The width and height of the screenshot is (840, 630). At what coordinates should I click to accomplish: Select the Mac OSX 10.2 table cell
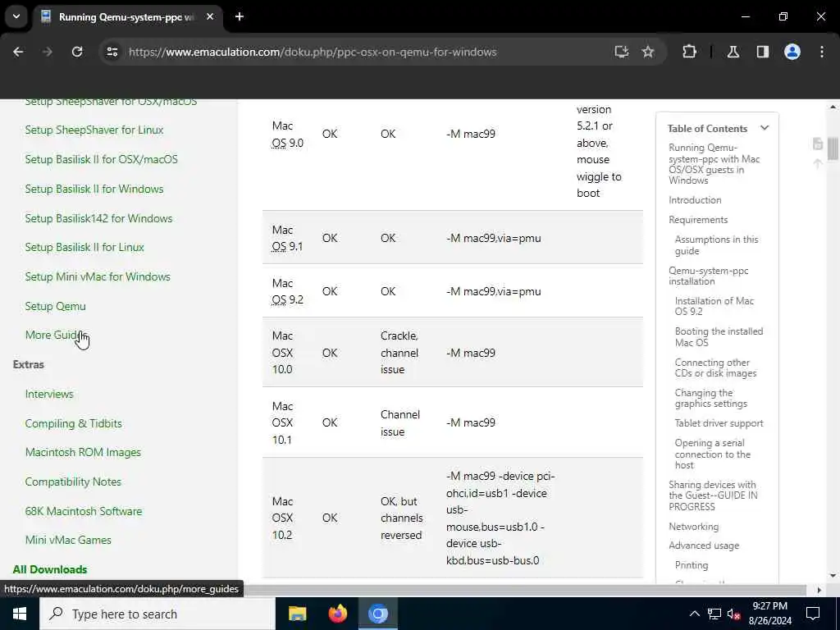coord(282,518)
